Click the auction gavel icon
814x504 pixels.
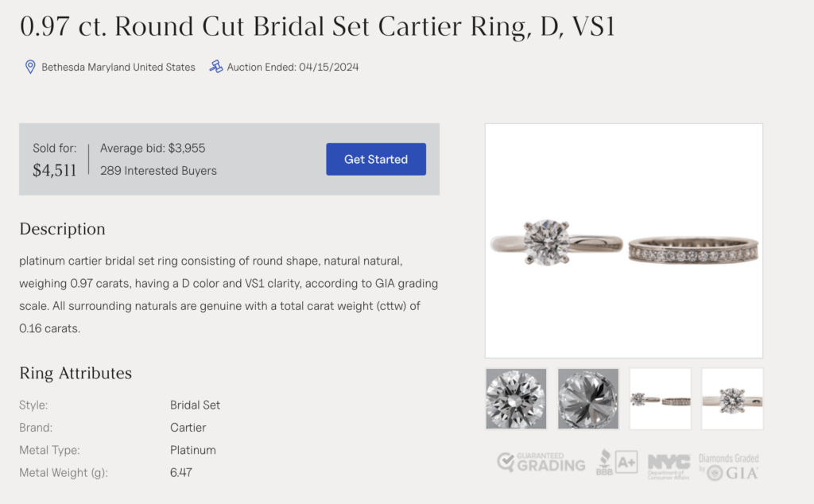[x=215, y=67]
